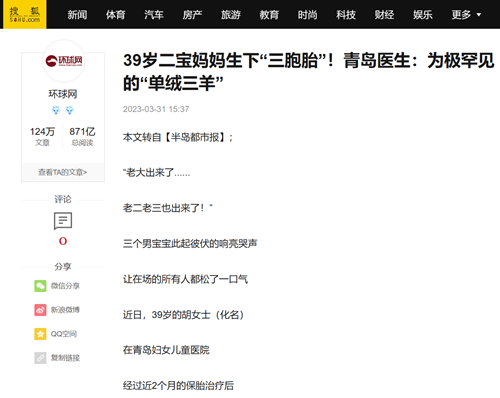This screenshot has height=398, width=500.
Task: Click the line 在青岛妇女儿童医院
Action: [x=166, y=350]
